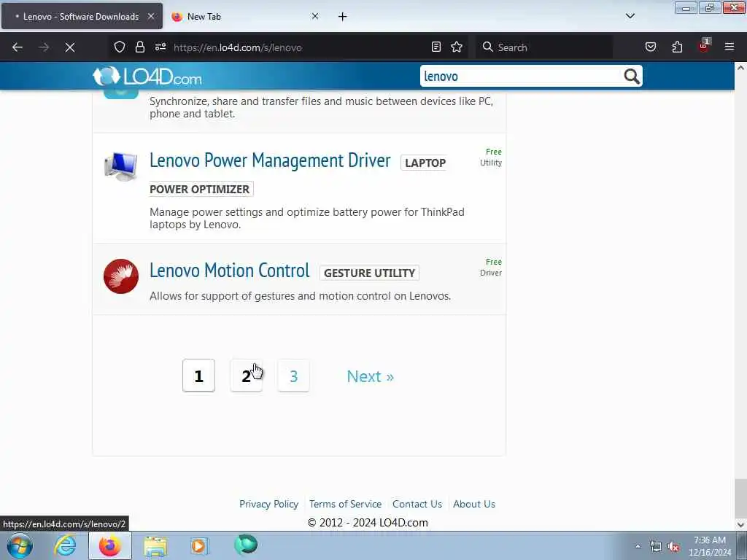The width and height of the screenshot is (747, 560).
Task: Open Lenovo Power Management Driver computer icon
Action: [x=120, y=166]
